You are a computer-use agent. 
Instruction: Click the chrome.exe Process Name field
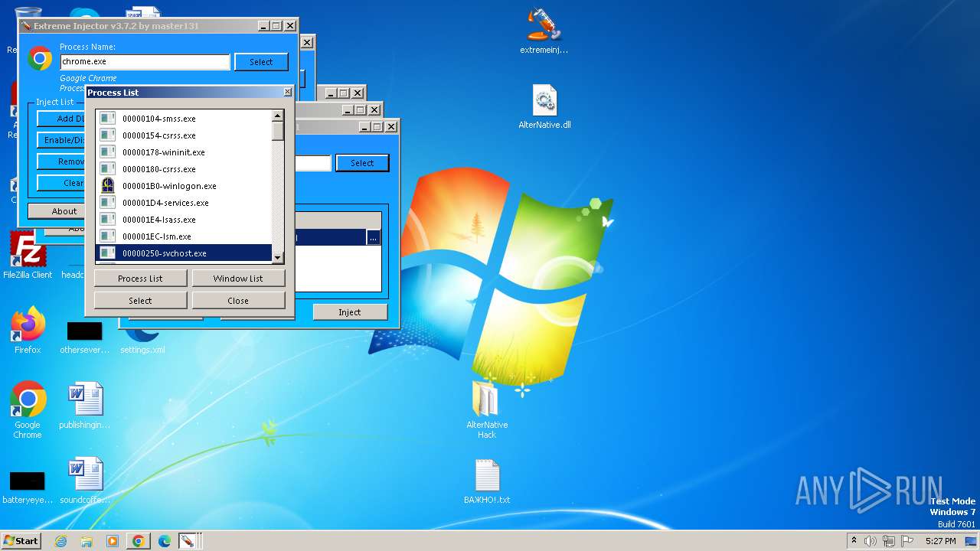tap(145, 62)
